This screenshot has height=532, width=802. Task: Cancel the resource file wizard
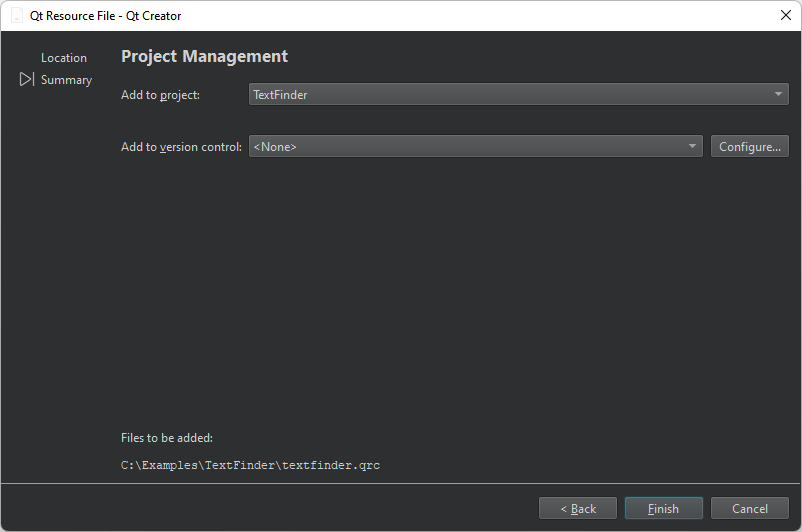(x=749, y=509)
